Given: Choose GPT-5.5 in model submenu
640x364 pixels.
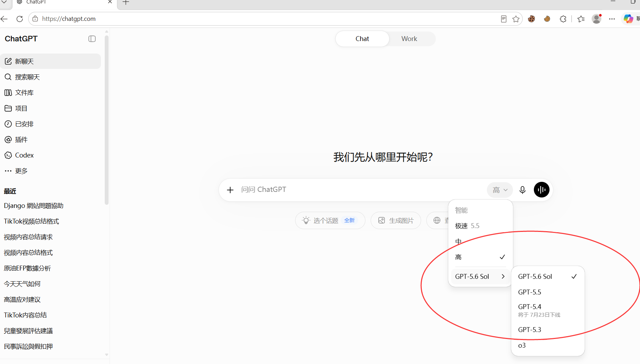Looking at the screenshot, I should click(548, 292).
